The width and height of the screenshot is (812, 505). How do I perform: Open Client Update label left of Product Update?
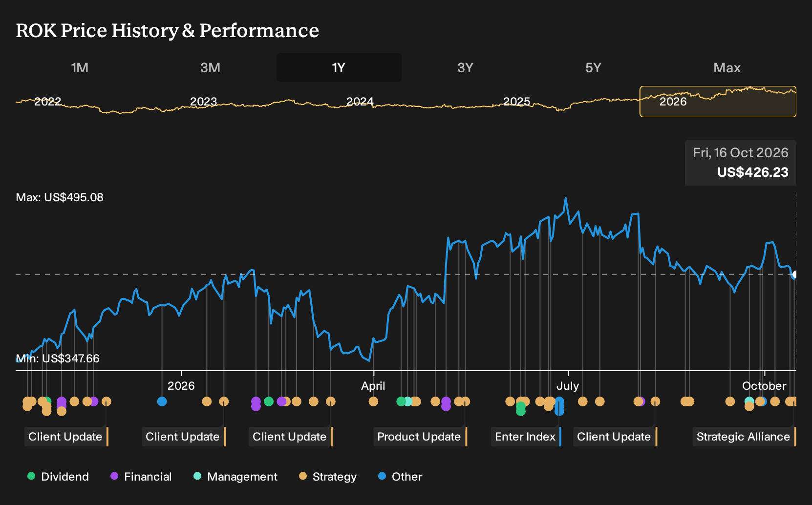[291, 437]
